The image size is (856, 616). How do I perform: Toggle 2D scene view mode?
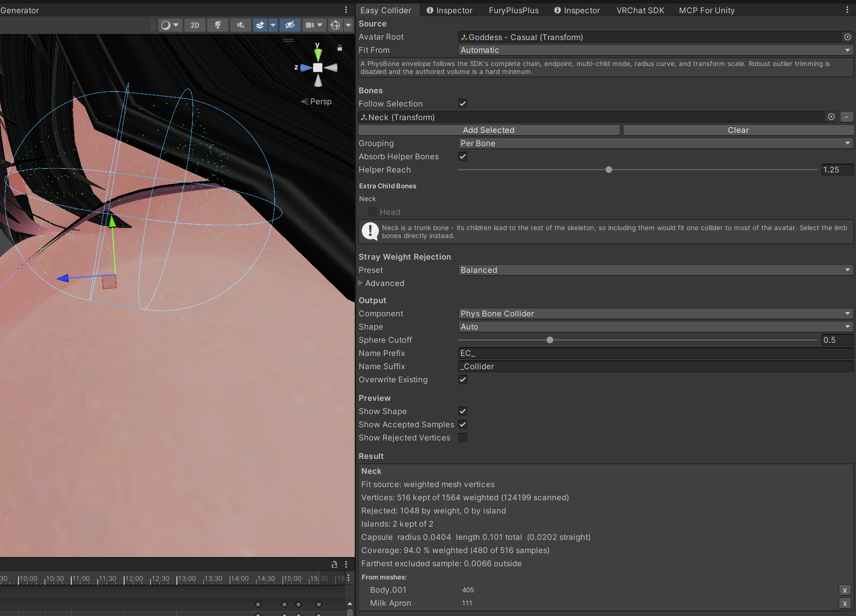tap(195, 25)
